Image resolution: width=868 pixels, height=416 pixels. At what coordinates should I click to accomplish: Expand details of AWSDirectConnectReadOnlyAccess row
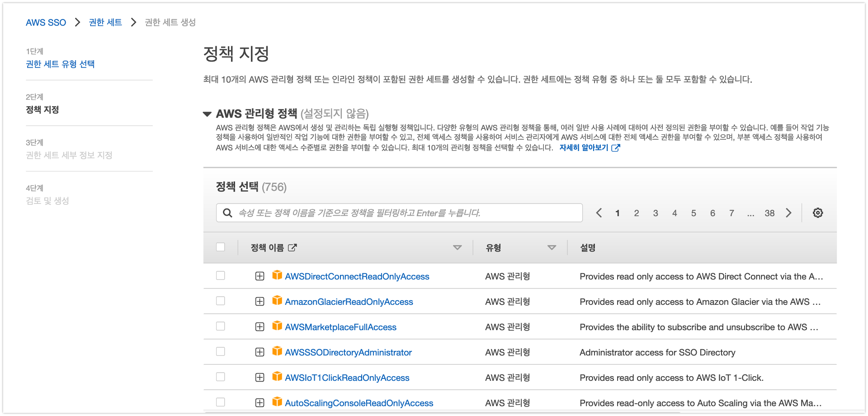tap(259, 276)
